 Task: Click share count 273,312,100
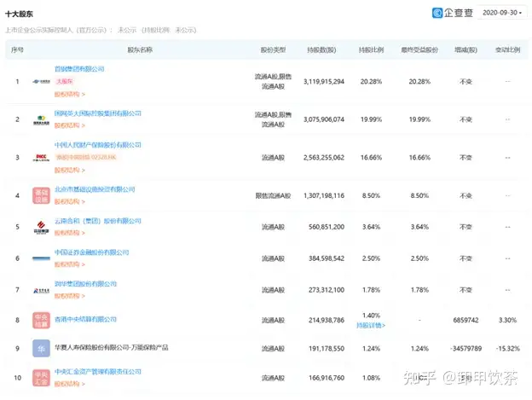pos(327,290)
